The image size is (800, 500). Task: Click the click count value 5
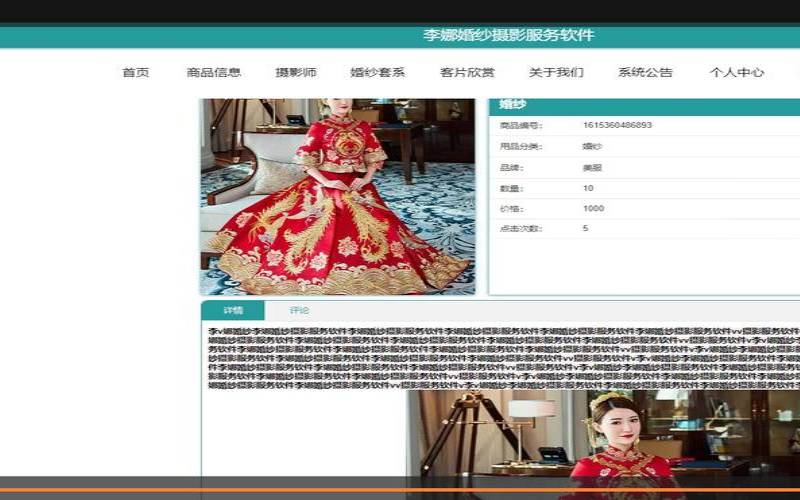click(x=585, y=228)
